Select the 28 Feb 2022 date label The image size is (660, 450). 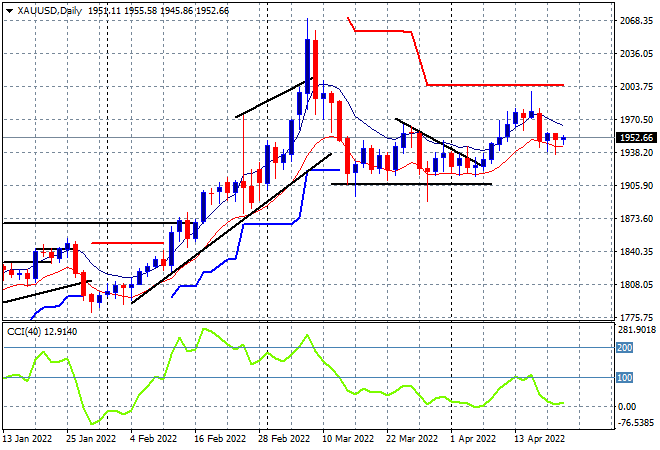[284, 439]
